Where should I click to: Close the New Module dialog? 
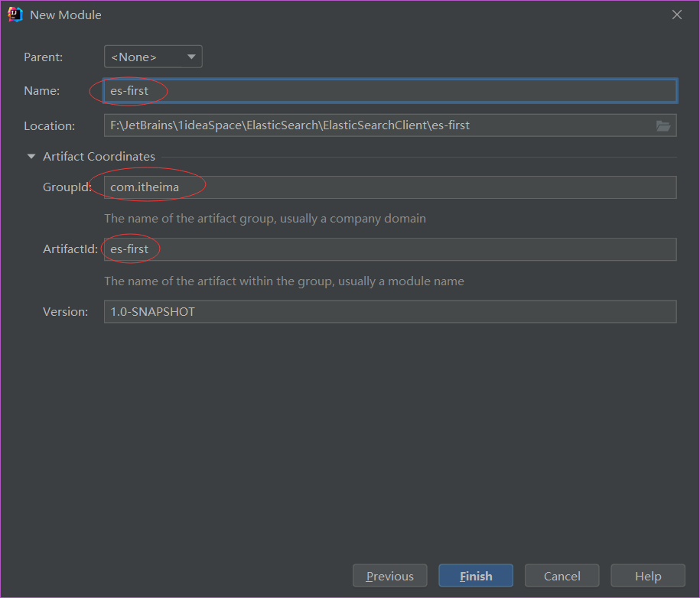point(676,15)
